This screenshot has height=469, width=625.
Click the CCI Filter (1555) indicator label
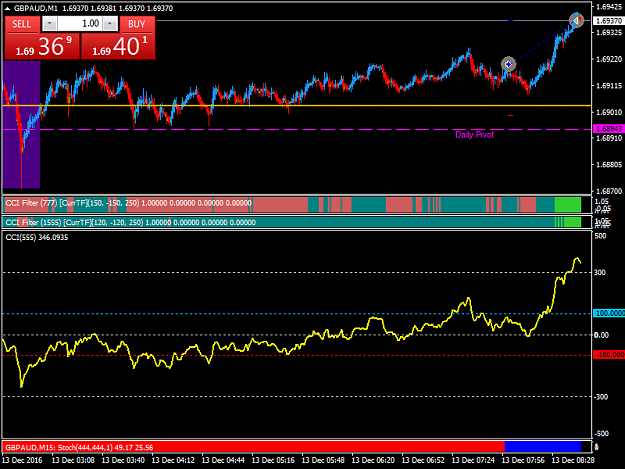(130, 222)
